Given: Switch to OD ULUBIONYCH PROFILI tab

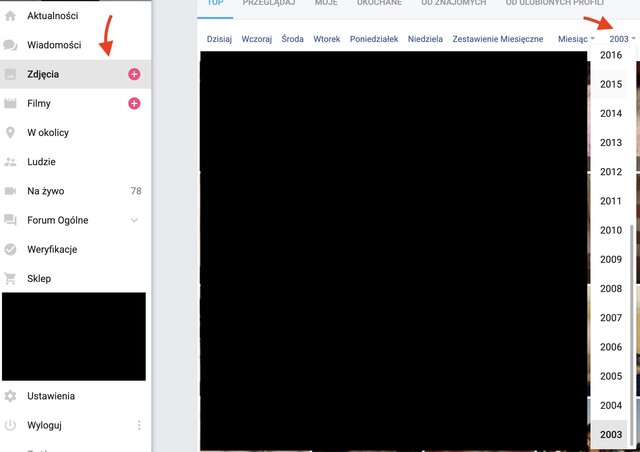Looking at the screenshot, I should [x=554, y=3].
